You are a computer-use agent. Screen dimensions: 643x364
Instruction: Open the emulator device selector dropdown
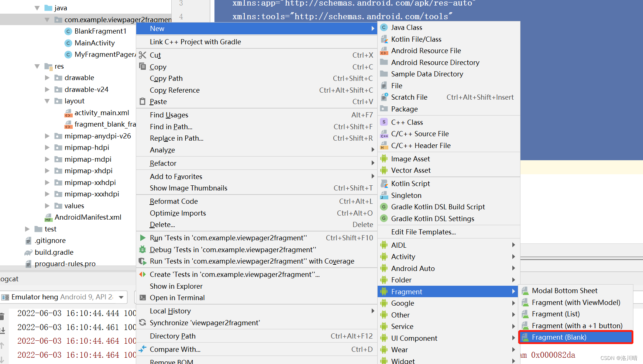coord(121,297)
